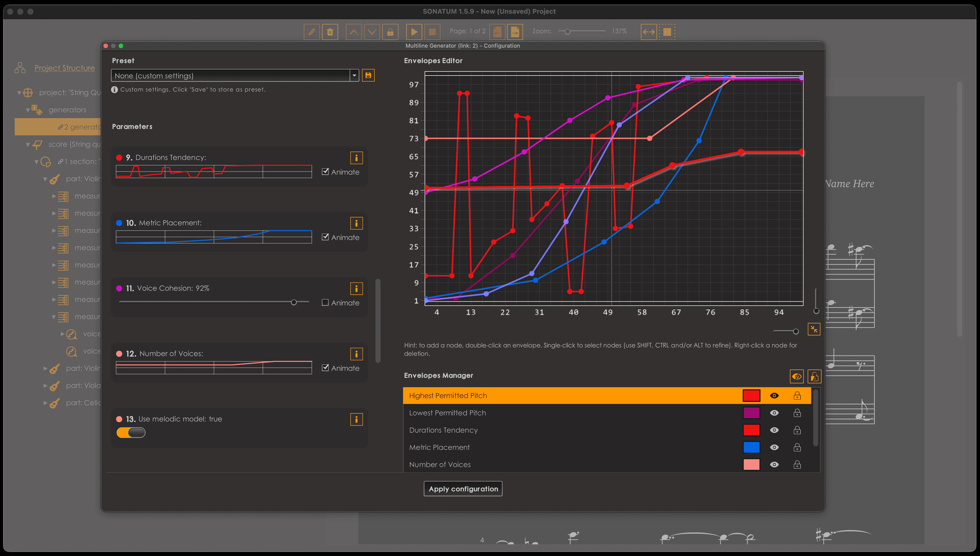Viewport: 980px width, 556px height.
Task: Toggle visibility of all envelopes icon
Action: [797, 377]
